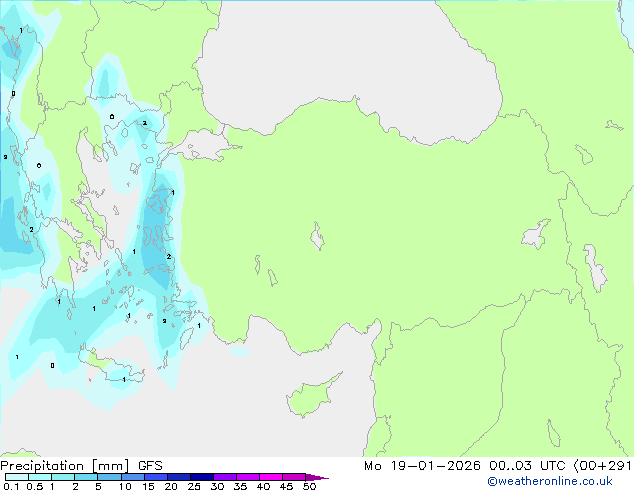Screen dimensions: 634x490
Task: Select the 5–10 mm legend color box
Action: pyautogui.click(x=109, y=477)
